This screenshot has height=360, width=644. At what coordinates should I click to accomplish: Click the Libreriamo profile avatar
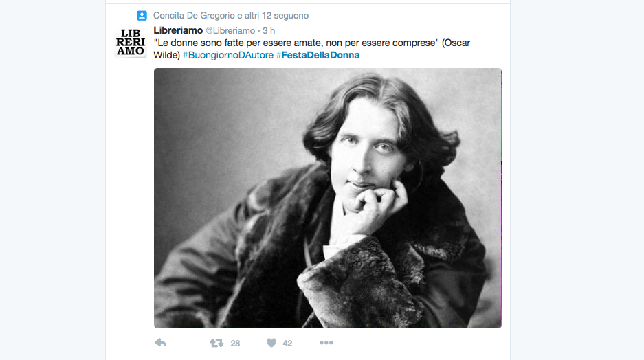click(131, 43)
